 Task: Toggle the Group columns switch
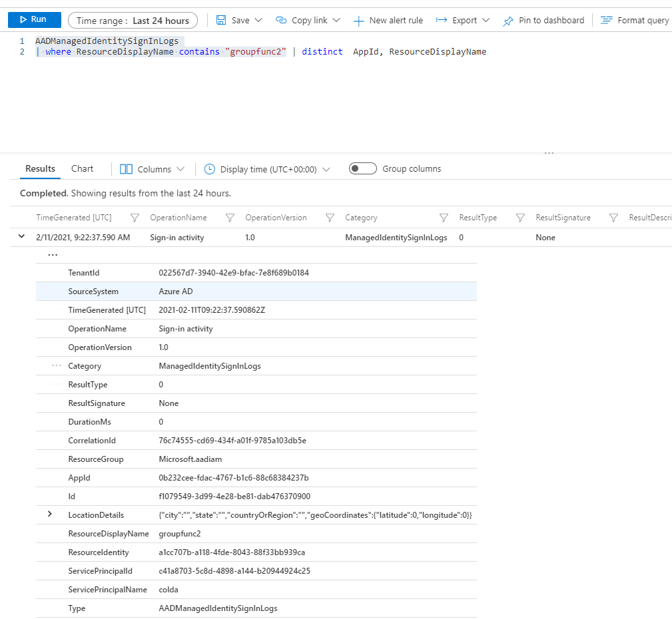[363, 169]
